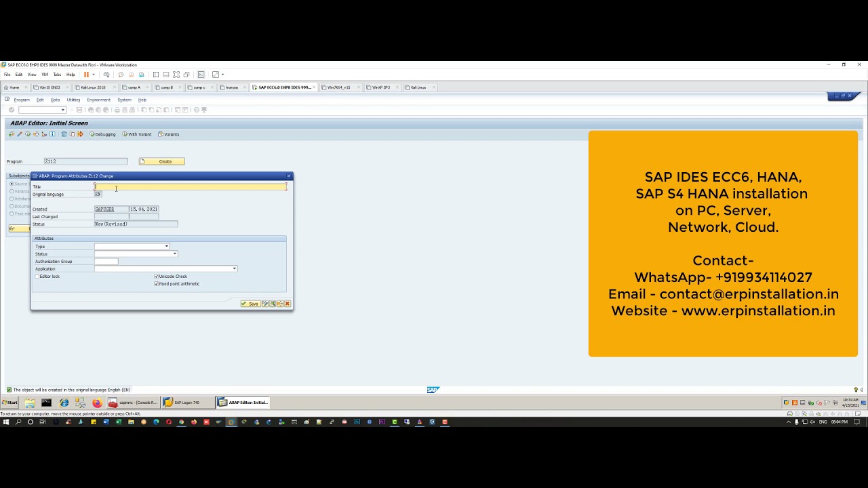Click SAP Logon 740 in guest taskbar
This screenshot has height=488, width=868.
pyautogui.click(x=187, y=403)
